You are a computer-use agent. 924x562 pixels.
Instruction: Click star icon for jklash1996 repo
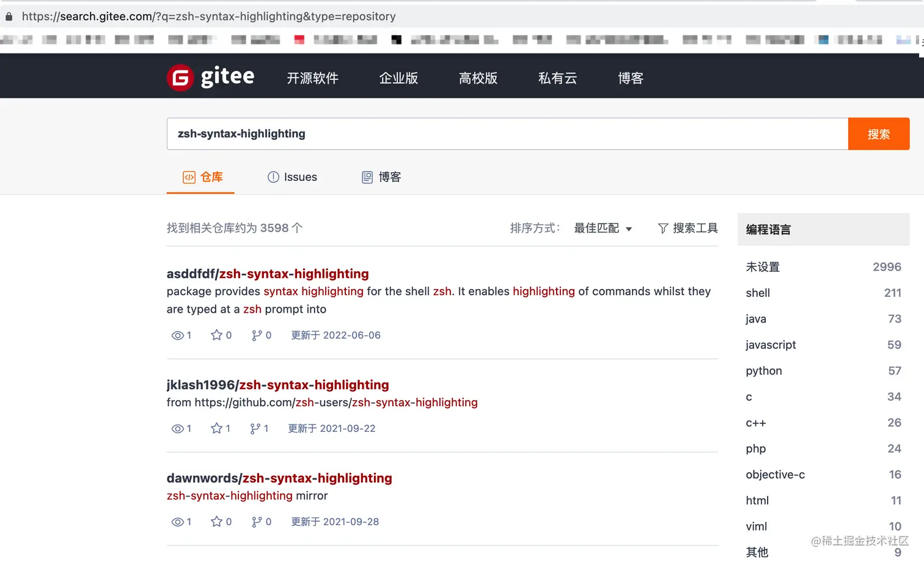(216, 428)
